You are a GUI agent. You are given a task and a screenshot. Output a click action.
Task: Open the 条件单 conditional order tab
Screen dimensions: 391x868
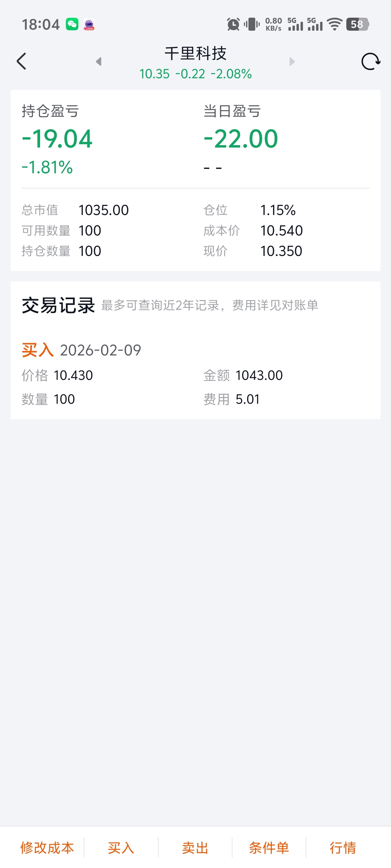[269, 848]
